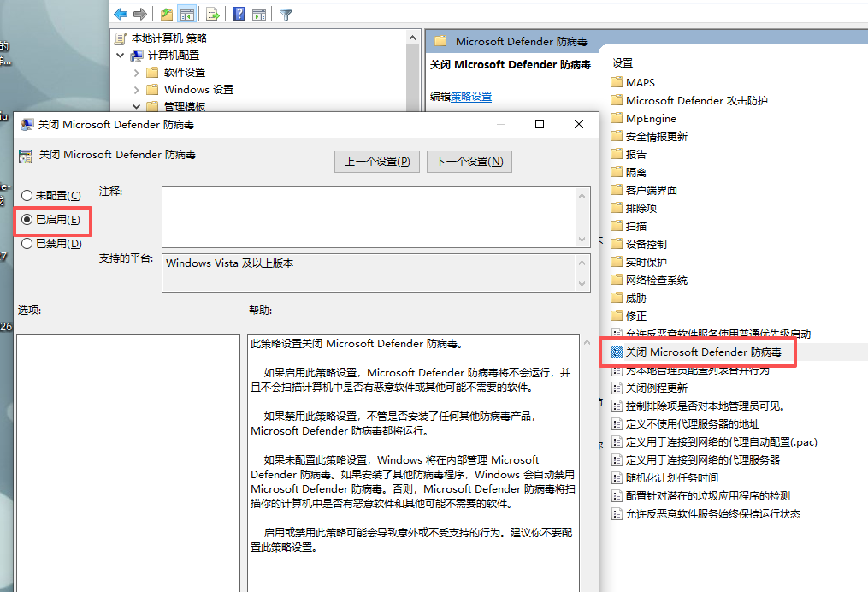
Task: Click policy icon beside 随机化计划任务时间
Action: click(x=617, y=478)
